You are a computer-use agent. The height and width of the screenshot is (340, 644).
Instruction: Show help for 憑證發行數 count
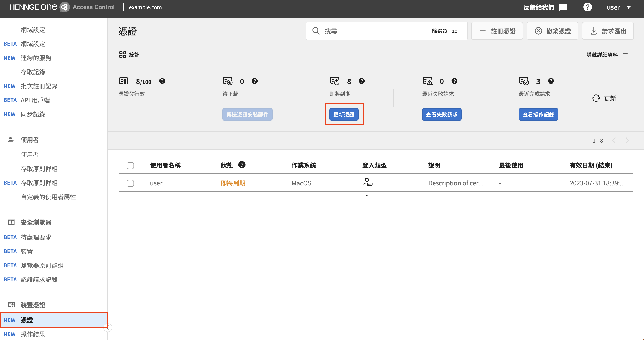click(162, 81)
